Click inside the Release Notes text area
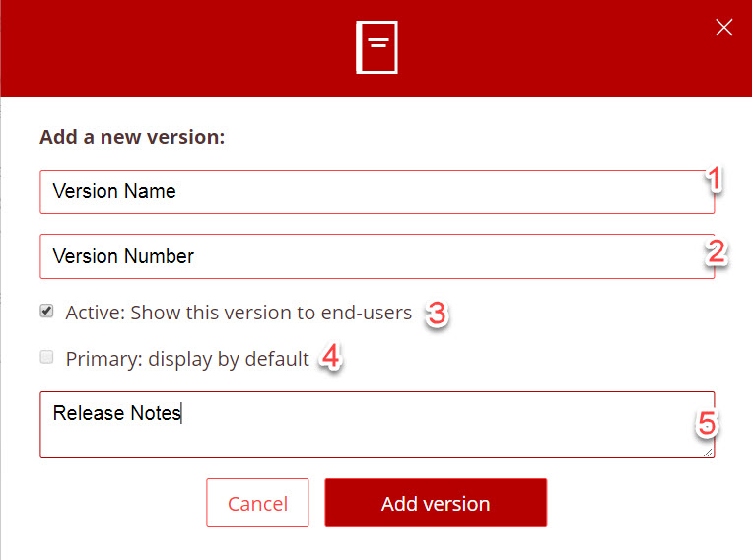Image resolution: width=752 pixels, height=560 pixels. 376,425
